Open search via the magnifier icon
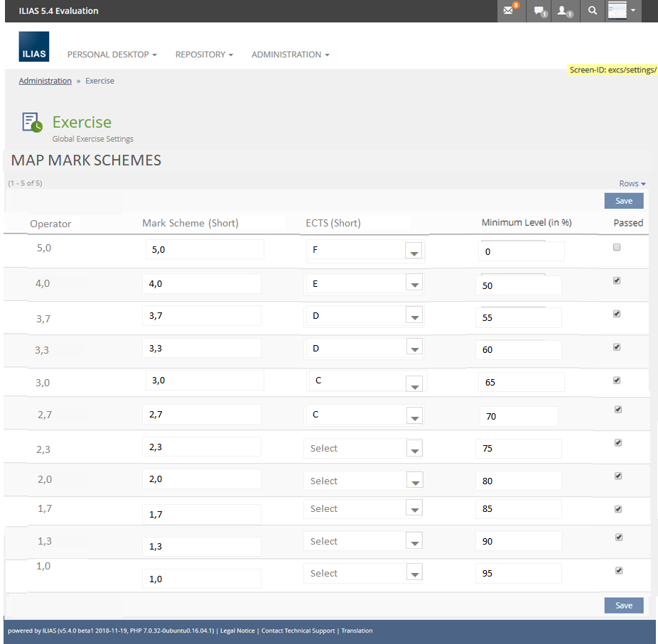The image size is (658, 644). point(592,11)
